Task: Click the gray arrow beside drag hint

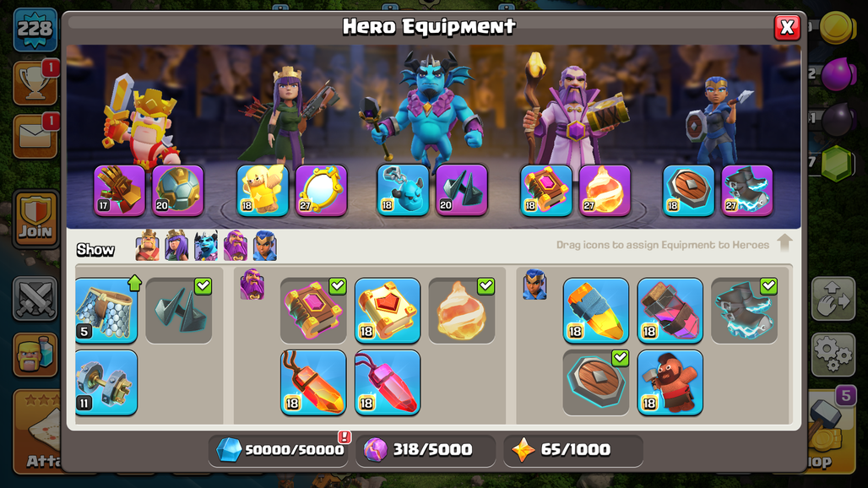Action: coord(784,243)
